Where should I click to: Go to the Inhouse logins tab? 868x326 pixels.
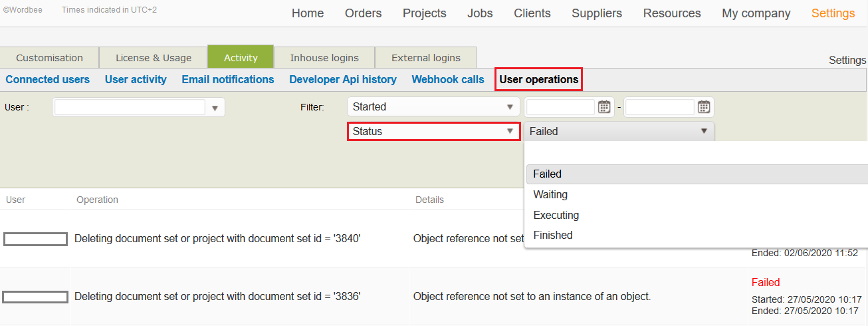(324, 58)
